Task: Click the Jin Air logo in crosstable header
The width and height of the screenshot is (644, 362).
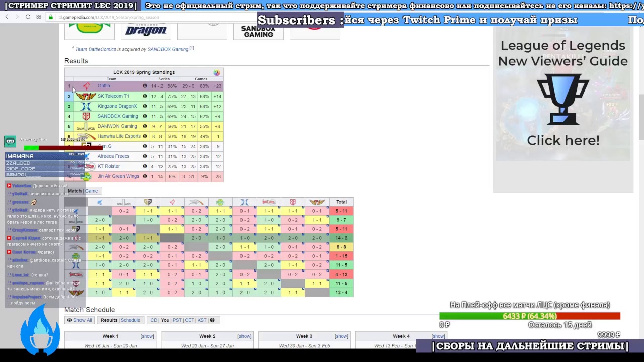Action: click(x=220, y=202)
